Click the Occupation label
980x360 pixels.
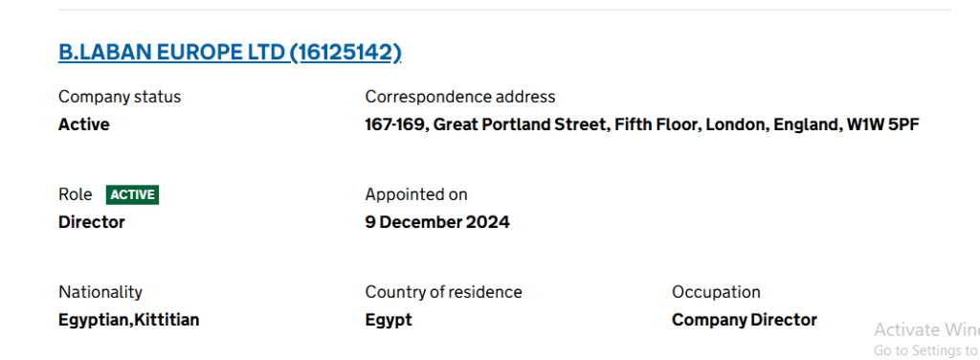pos(716,292)
